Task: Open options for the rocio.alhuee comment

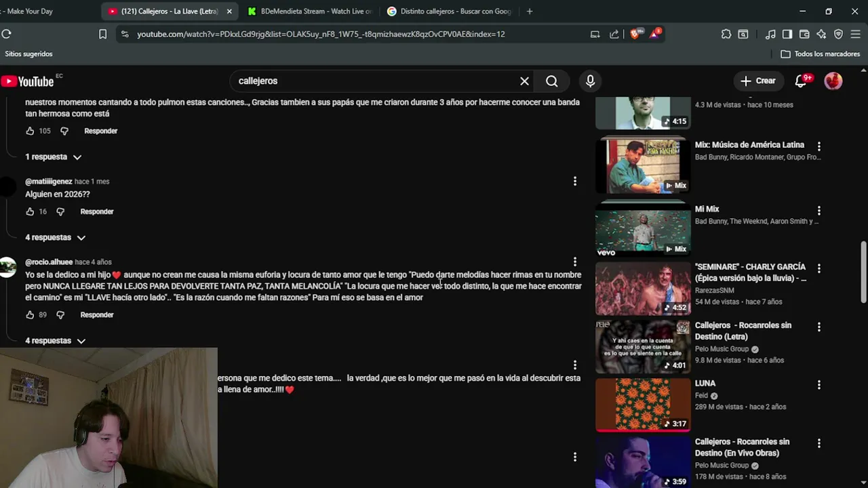Action: [575, 262]
